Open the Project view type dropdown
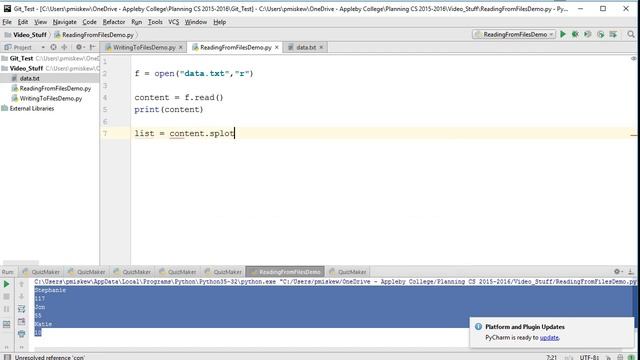The height and width of the screenshot is (360, 640). (x=43, y=47)
